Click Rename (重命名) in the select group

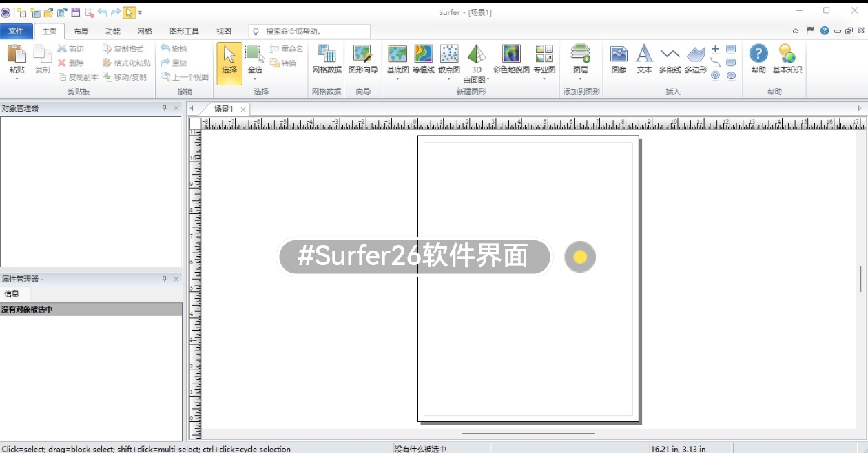point(287,49)
